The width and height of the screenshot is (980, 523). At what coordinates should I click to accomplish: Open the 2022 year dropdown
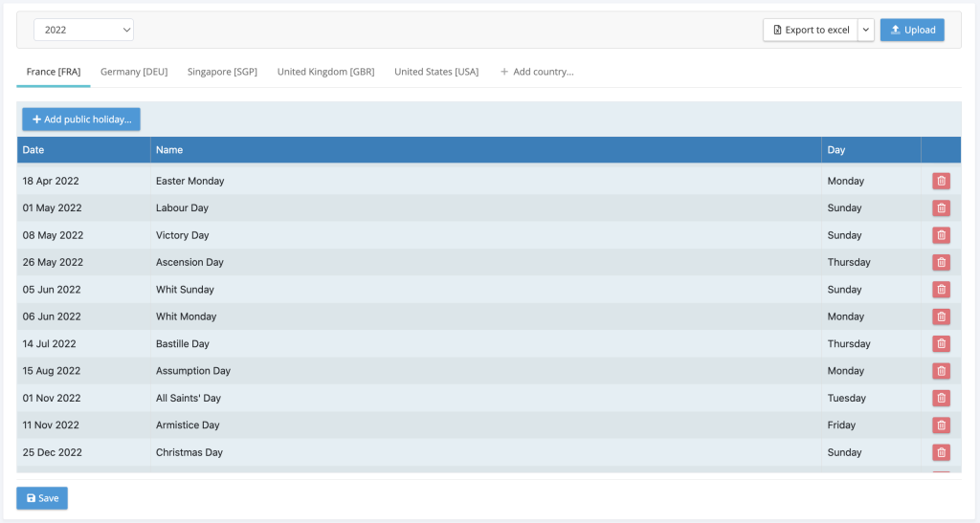[x=83, y=30]
